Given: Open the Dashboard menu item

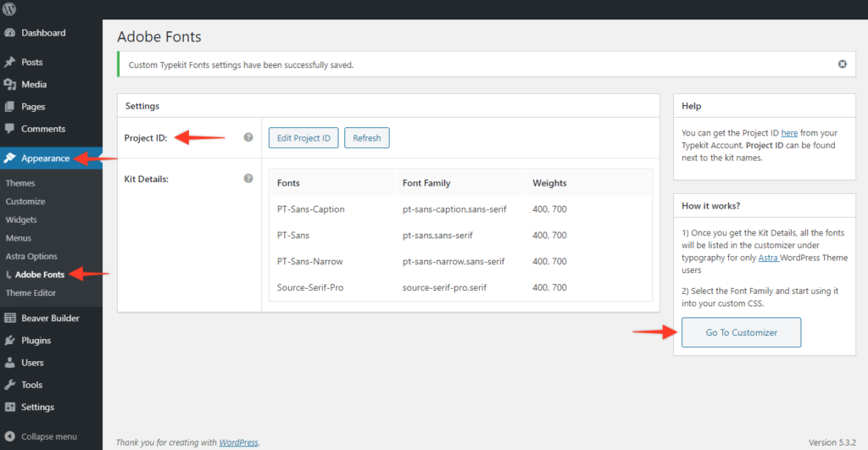Looking at the screenshot, I should point(42,33).
